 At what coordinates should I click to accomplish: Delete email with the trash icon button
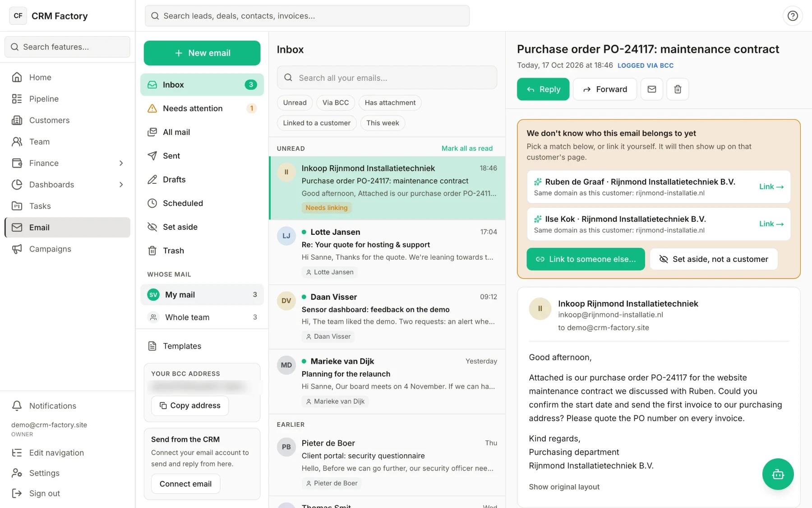point(678,89)
